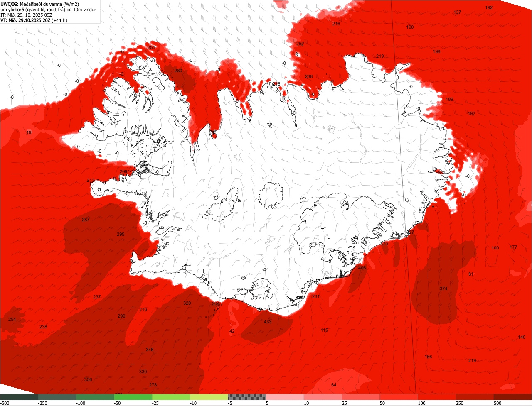Click the map value 140

[522, 337]
